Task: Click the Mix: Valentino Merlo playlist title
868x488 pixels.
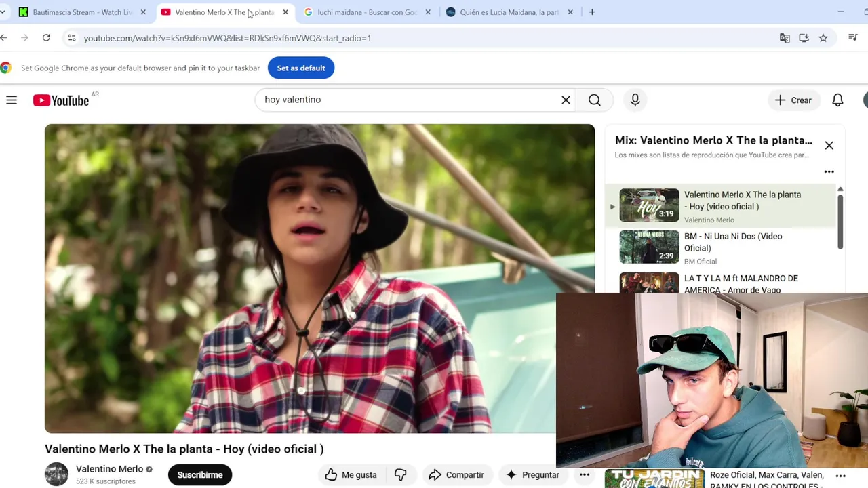Action: click(713, 140)
